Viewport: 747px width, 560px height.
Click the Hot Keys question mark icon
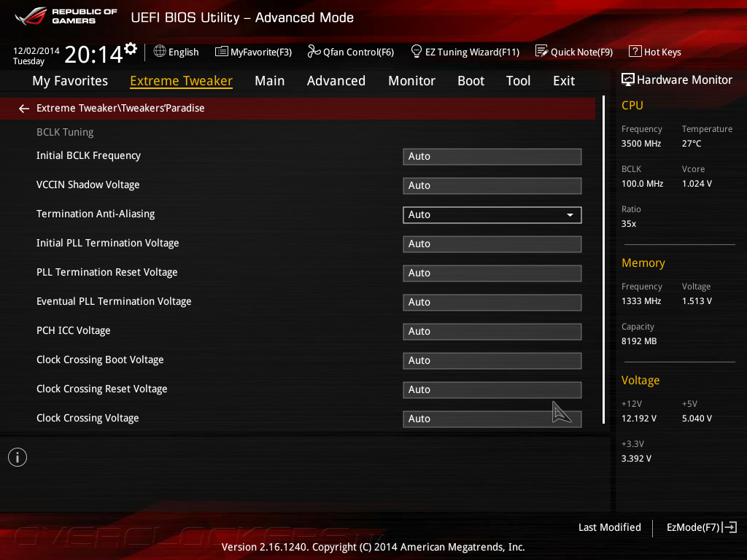coord(635,51)
